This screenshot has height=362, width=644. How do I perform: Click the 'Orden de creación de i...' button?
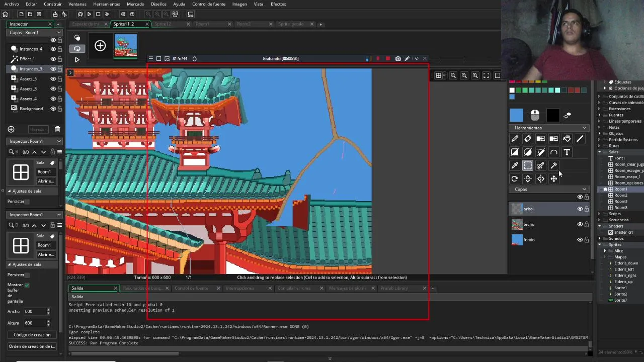pos(32,346)
